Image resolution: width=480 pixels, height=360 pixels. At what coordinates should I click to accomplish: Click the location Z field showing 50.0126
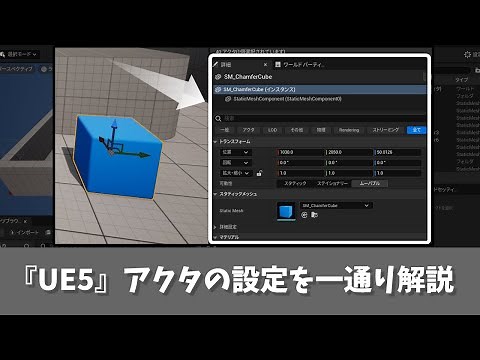398,152
